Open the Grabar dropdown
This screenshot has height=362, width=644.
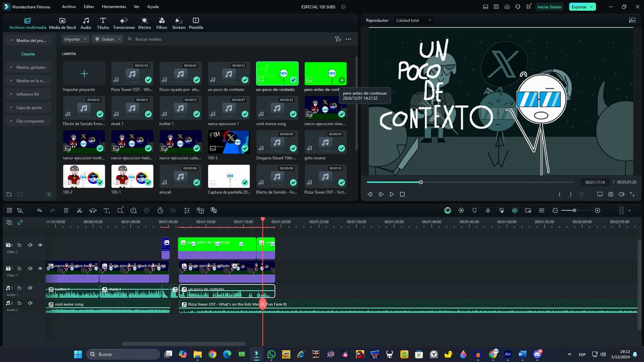coord(107,39)
